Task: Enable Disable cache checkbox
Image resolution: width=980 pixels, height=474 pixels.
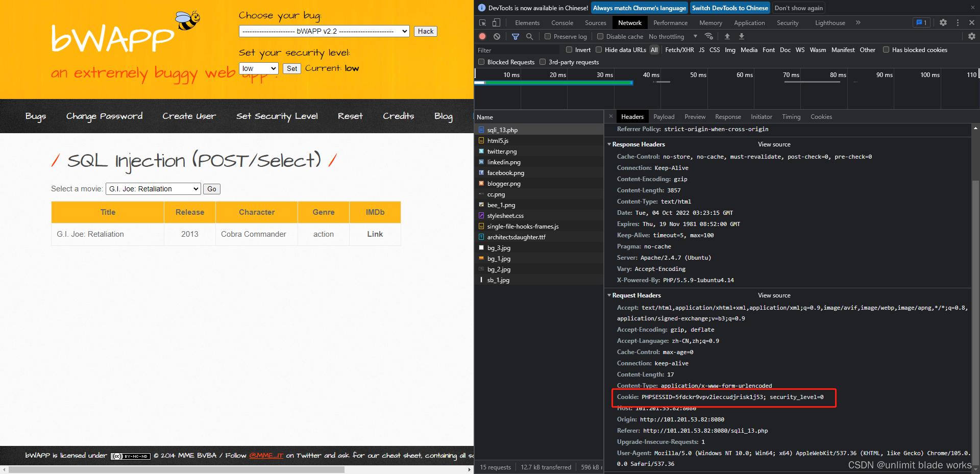Action: [600, 36]
